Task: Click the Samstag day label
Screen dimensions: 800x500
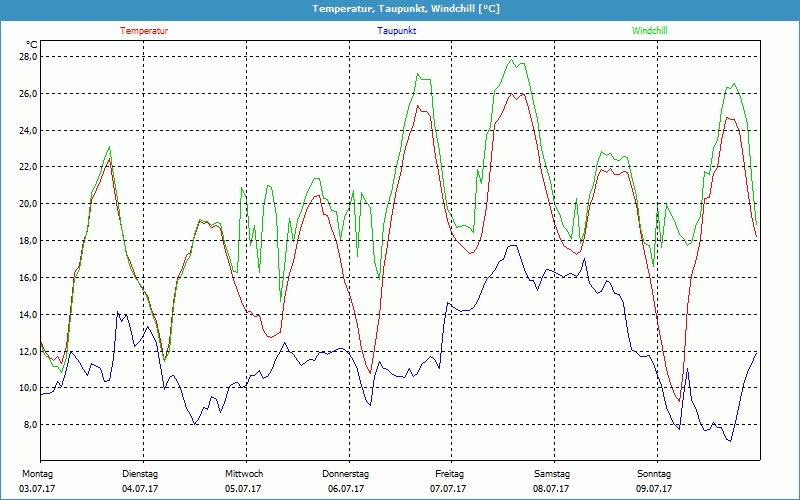Action: pyautogui.click(x=552, y=474)
